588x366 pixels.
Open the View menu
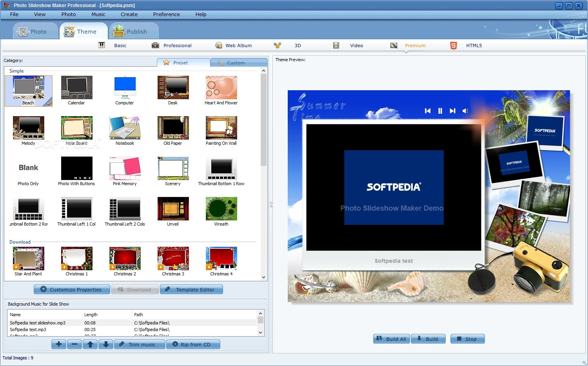click(40, 14)
